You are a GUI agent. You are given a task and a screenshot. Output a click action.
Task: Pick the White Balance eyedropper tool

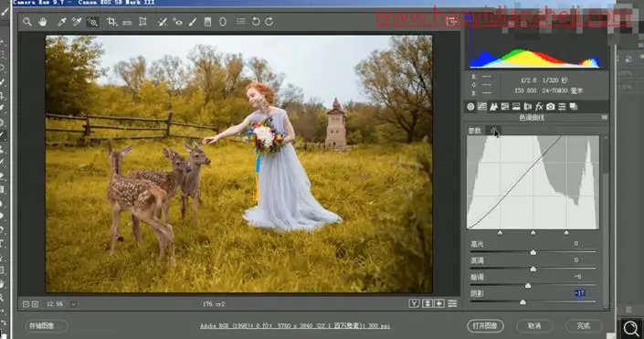point(61,22)
